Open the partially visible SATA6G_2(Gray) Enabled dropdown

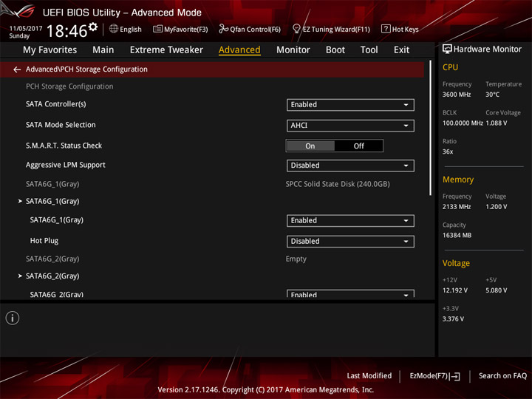coord(350,294)
